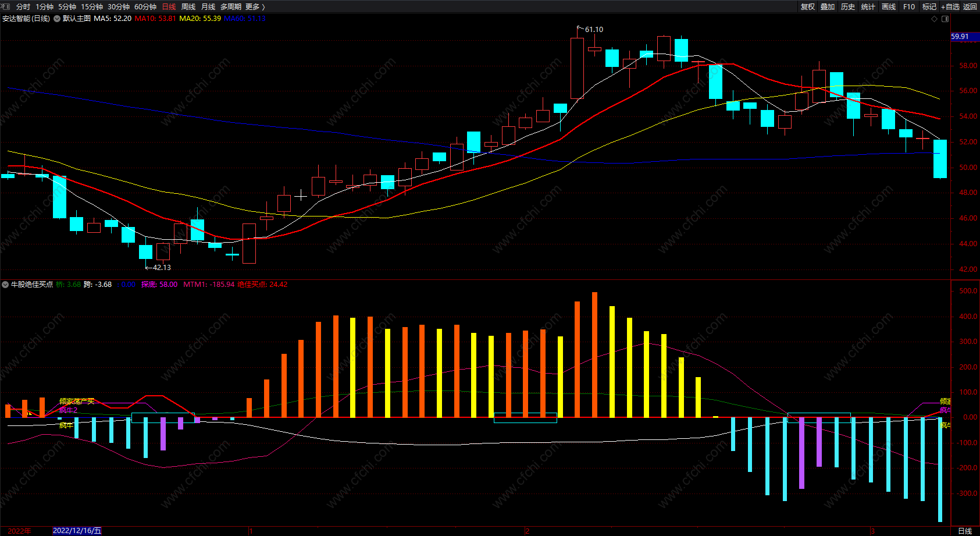Click the 桥: 3.68 indicator value
Viewport: 980px width, 536px height.
69,285
